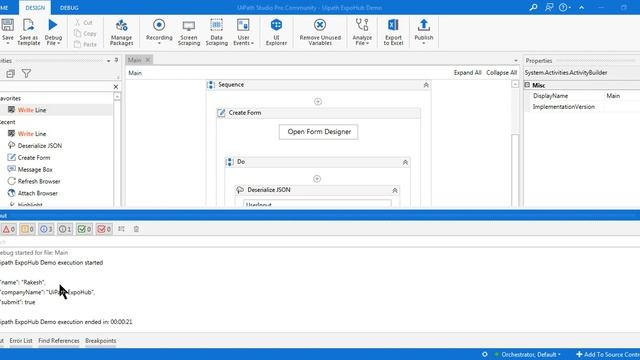640x360 pixels.
Task: Select Create Form in Recent list
Action: 34,157
